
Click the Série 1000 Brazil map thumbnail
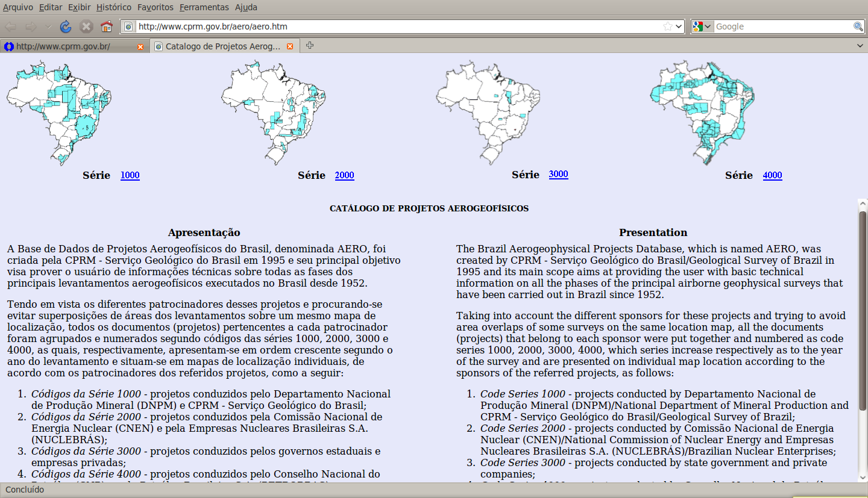59,112
